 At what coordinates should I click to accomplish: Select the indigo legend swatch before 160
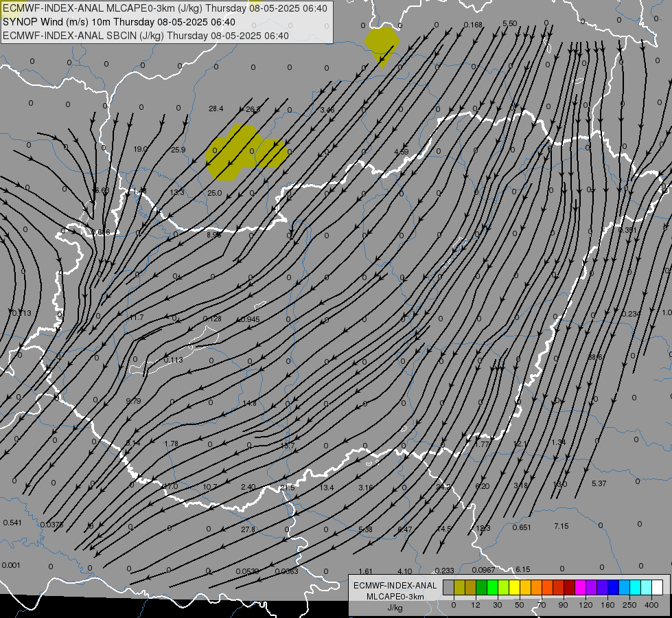coord(603,588)
